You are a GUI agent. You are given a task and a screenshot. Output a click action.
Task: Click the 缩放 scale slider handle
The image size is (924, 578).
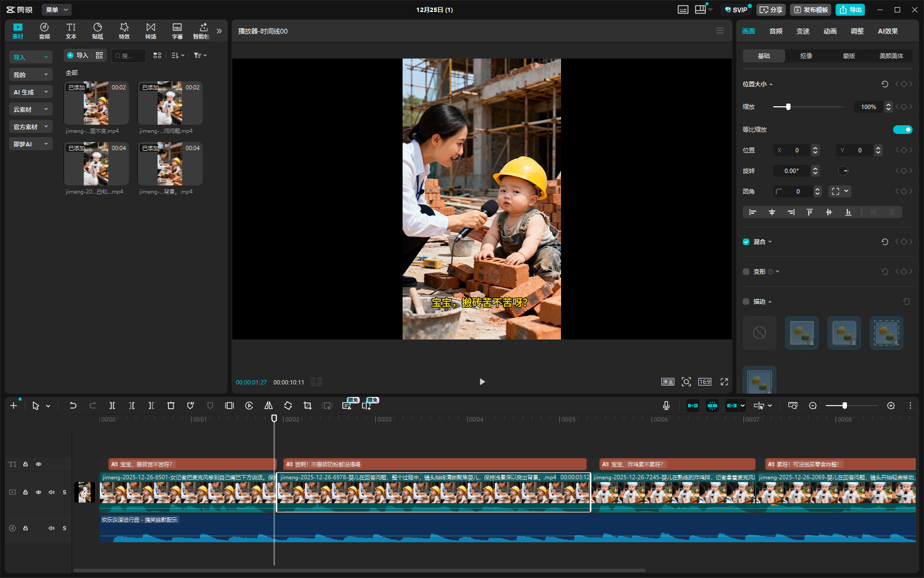tap(788, 107)
